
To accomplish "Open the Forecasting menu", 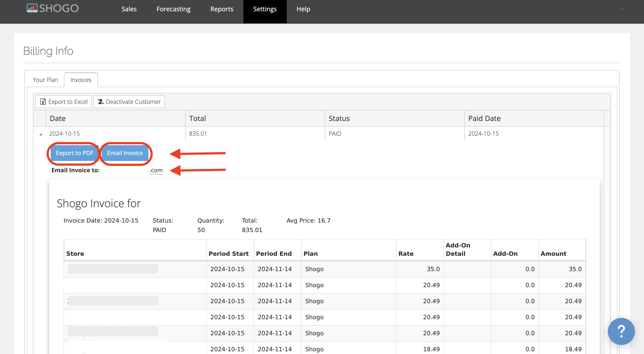I will (174, 9).
